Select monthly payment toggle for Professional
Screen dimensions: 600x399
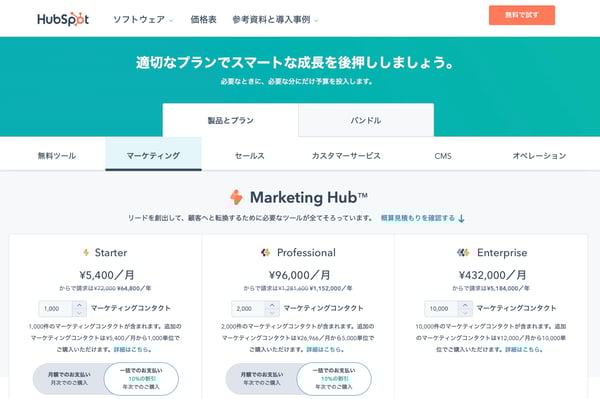[x=262, y=379]
